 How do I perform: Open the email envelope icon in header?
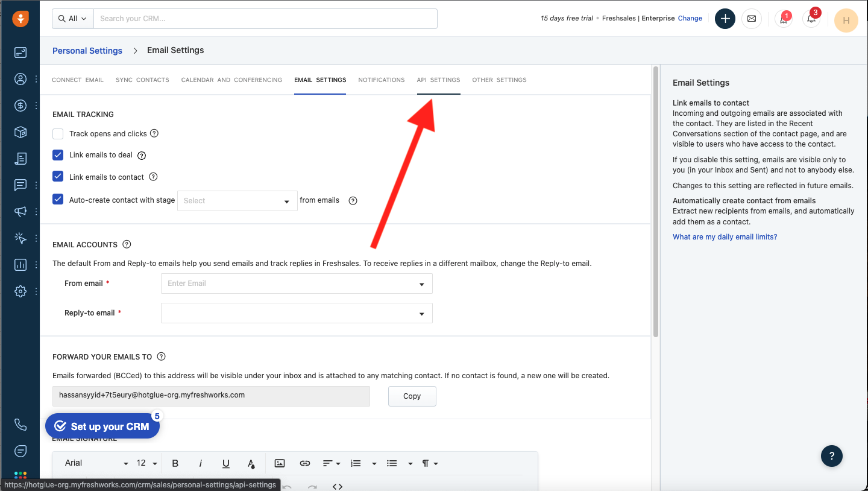pos(752,19)
